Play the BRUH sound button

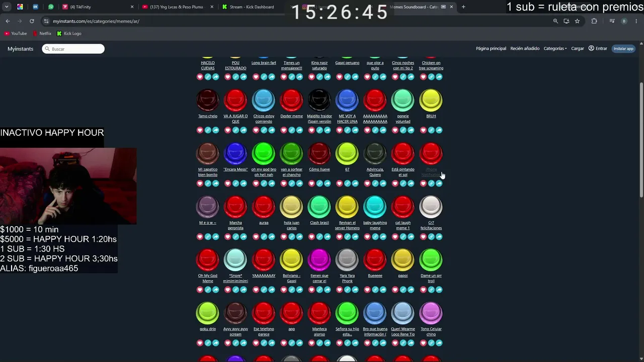click(431, 101)
